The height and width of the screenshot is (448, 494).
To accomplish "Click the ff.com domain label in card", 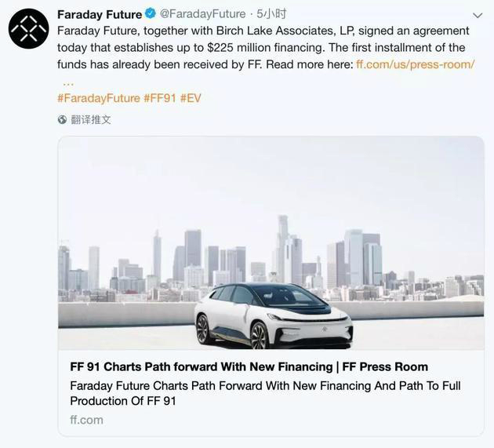I will [86, 420].
